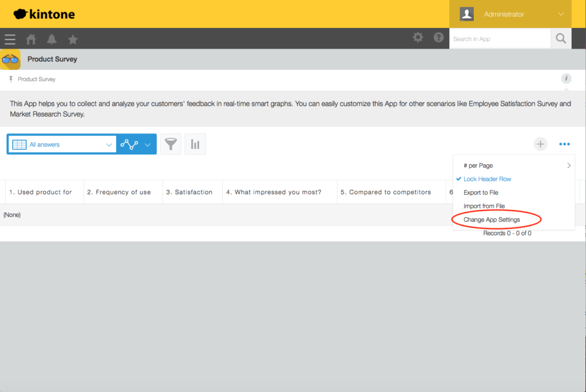586x392 pixels.
Task: Open the favorites star icon
Action: coord(73,39)
